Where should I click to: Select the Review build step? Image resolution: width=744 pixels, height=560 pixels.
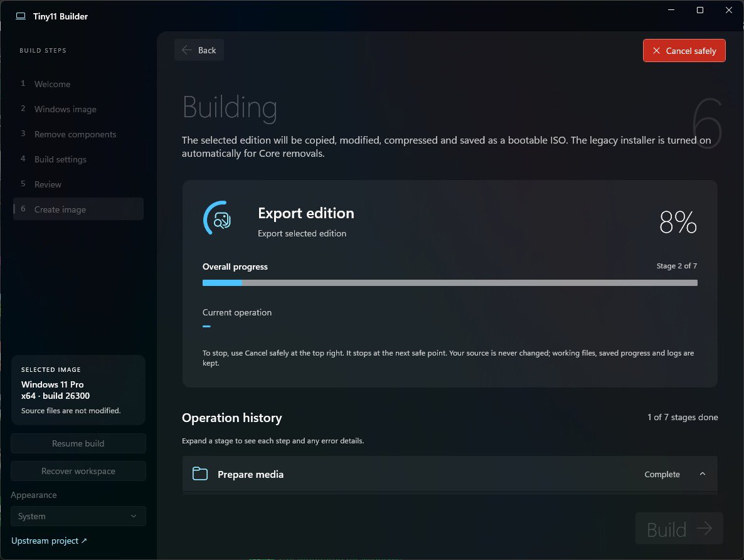pyautogui.click(x=78, y=184)
